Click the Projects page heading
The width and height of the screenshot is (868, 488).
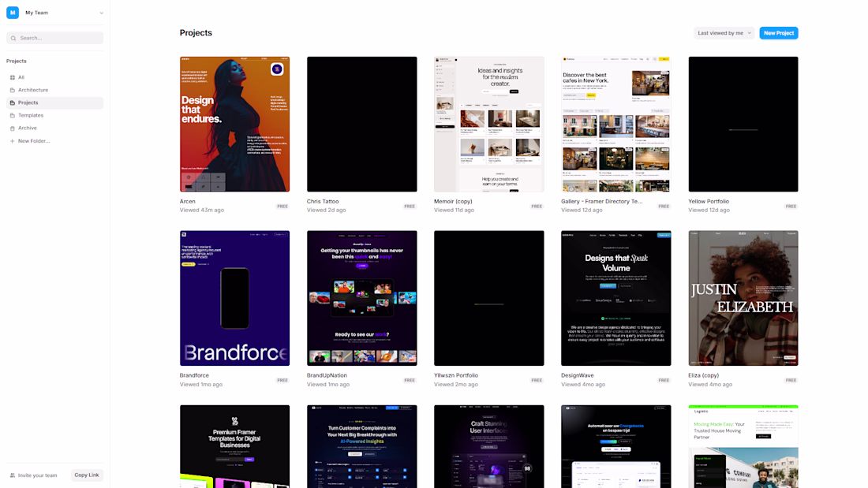coord(196,32)
